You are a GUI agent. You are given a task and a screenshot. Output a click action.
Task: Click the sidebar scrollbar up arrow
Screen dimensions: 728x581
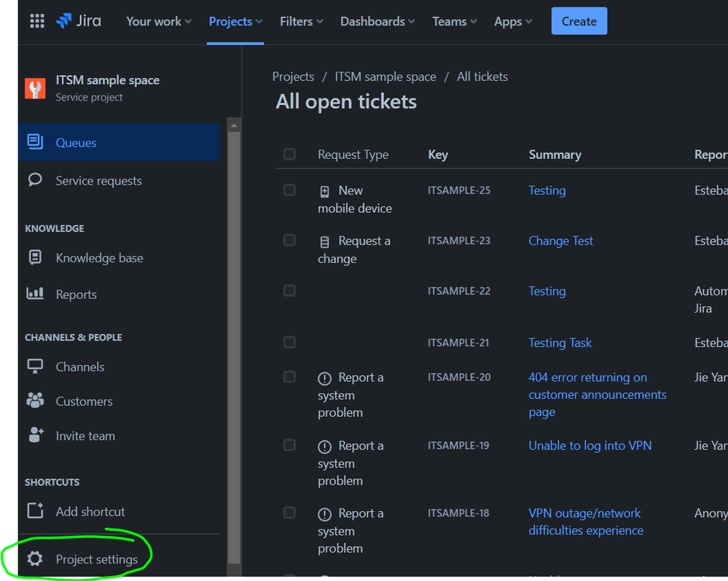pos(234,125)
